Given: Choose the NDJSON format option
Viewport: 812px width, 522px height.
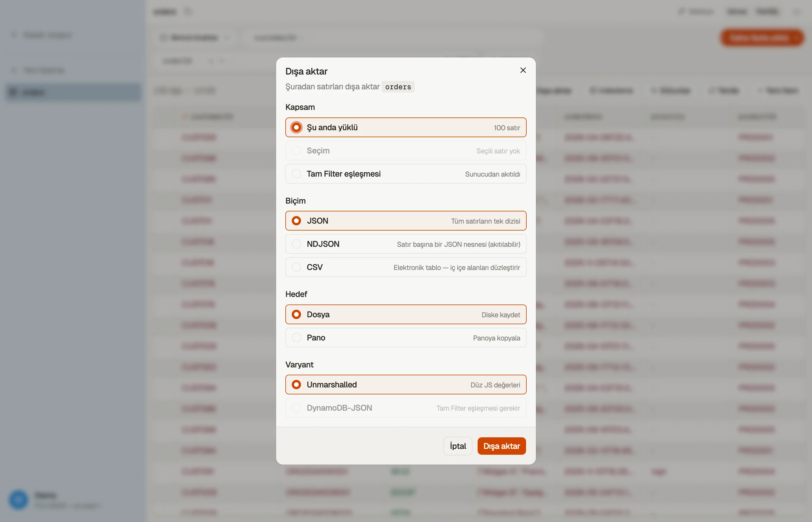Looking at the screenshot, I should pos(406,244).
